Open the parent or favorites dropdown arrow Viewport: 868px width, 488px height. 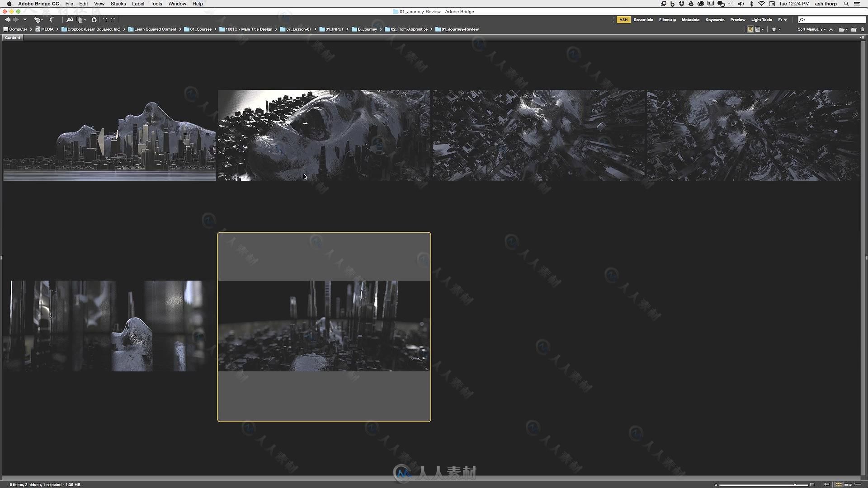click(x=25, y=20)
